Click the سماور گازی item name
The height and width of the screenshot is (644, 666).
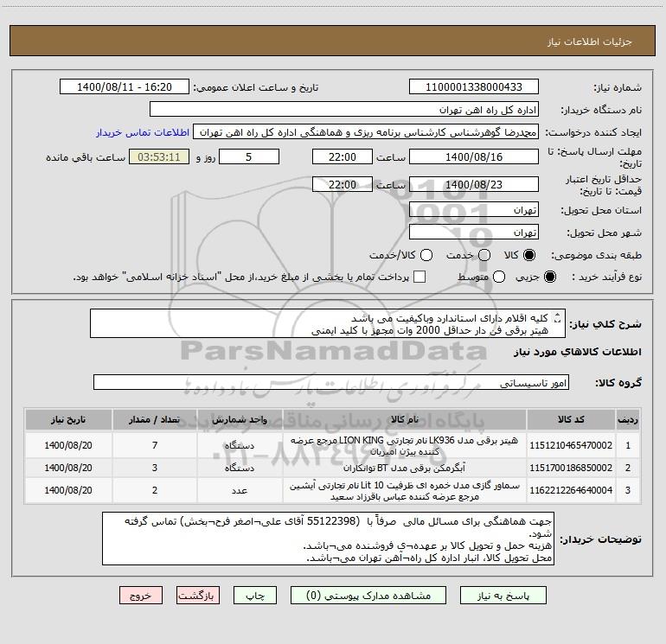coord(405,491)
